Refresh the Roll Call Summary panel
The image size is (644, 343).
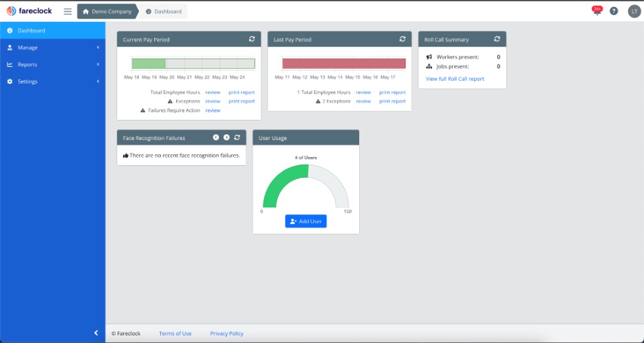pos(497,39)
